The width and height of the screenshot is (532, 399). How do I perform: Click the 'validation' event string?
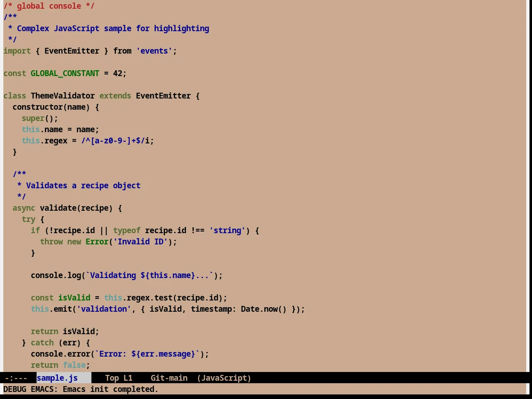coord(104,309)
